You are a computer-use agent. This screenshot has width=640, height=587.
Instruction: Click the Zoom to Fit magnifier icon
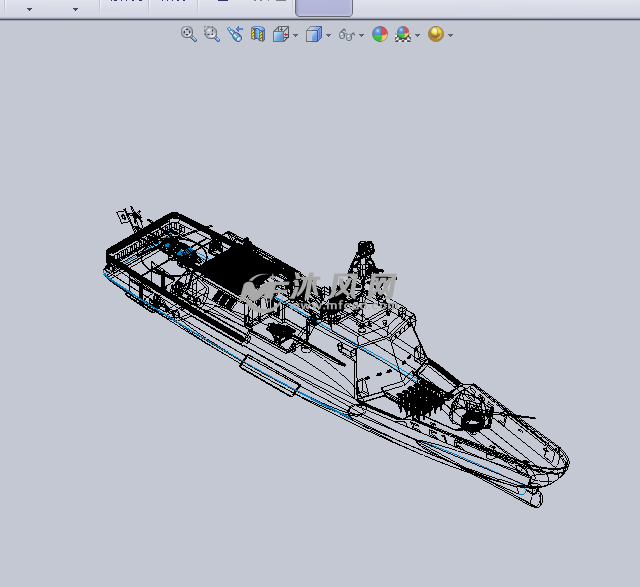188,34
